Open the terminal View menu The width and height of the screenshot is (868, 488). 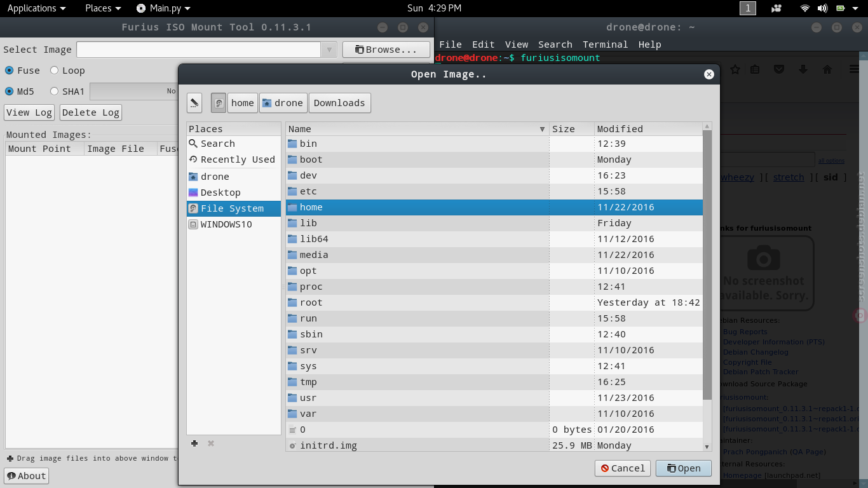point(517,44)
